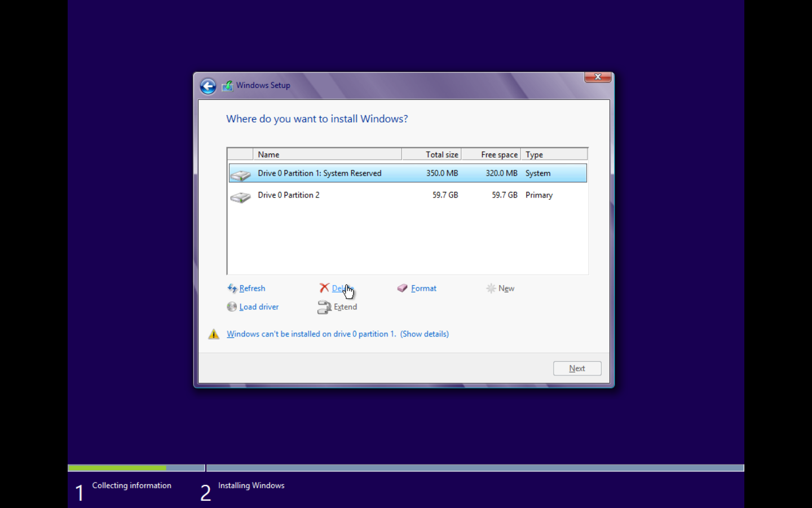Click the Windows Setup title icon
812x508 pixels.
point(227,86)
